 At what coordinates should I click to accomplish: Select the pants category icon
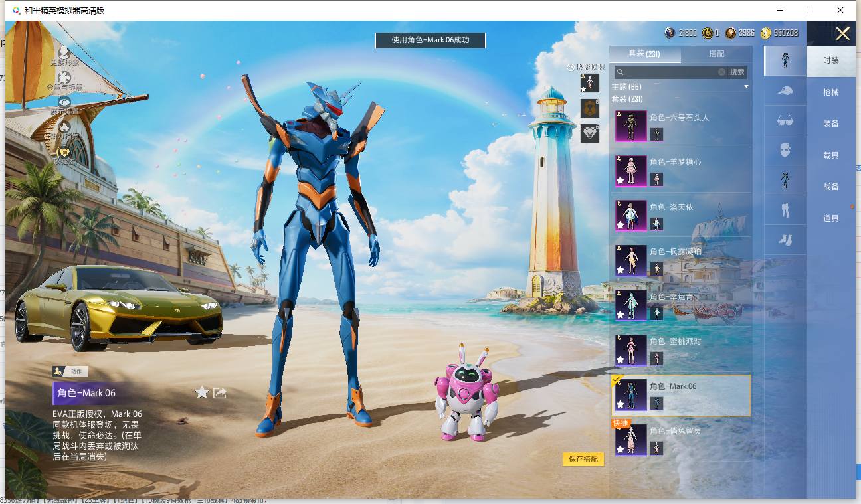click(x=785, y=210)
